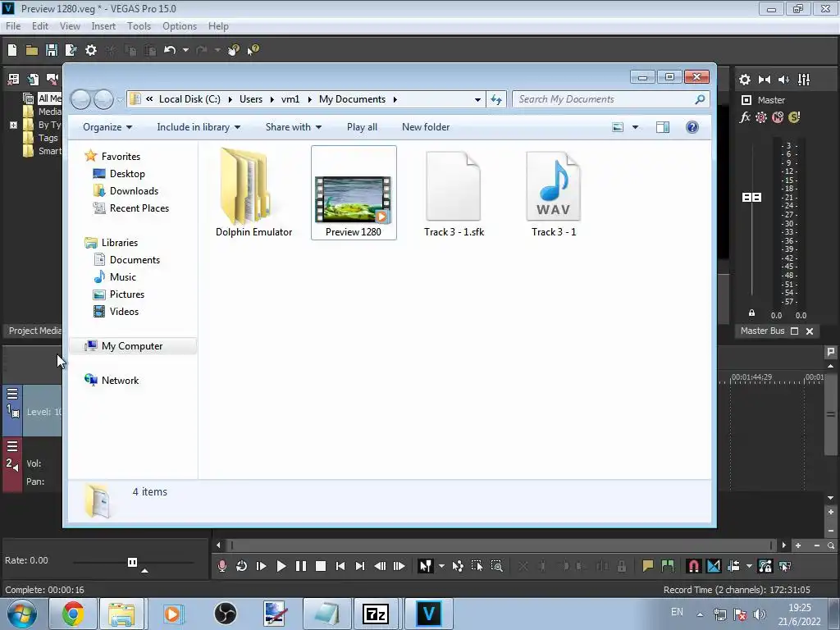Open VEGAS interactive tutorials icon
Viewport: 840px width, 630px height.
tap(234, 50)
